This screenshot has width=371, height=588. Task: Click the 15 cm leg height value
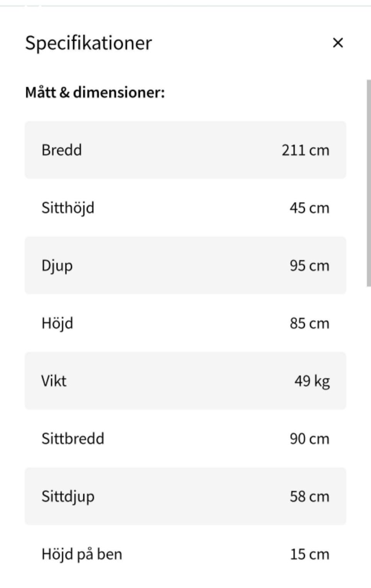(x=309, y=554)
